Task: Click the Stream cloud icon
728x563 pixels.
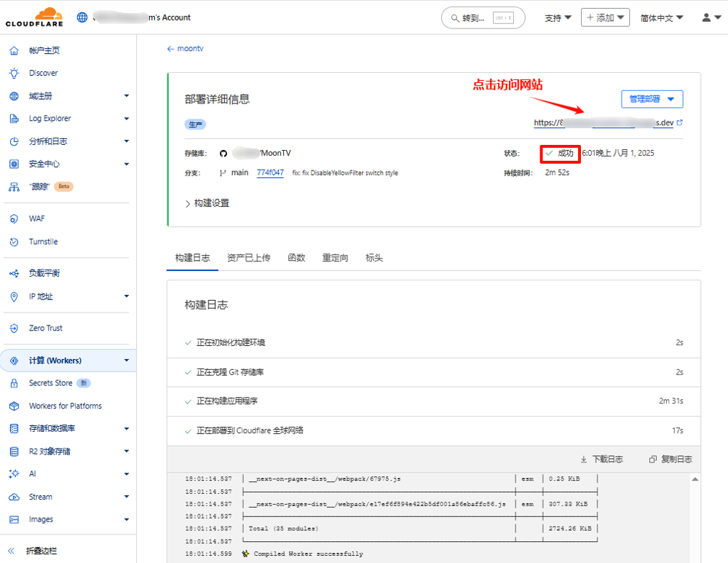Action: click(14, 497)
